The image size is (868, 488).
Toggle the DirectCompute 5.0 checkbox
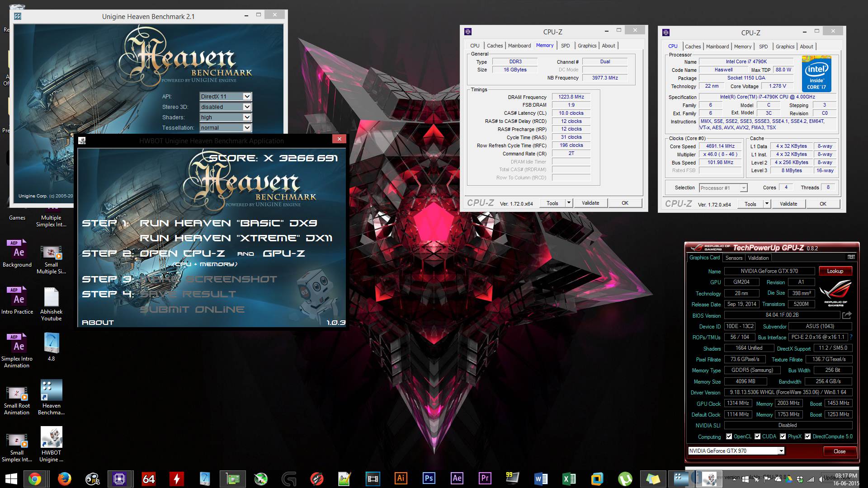coord(807,436)
